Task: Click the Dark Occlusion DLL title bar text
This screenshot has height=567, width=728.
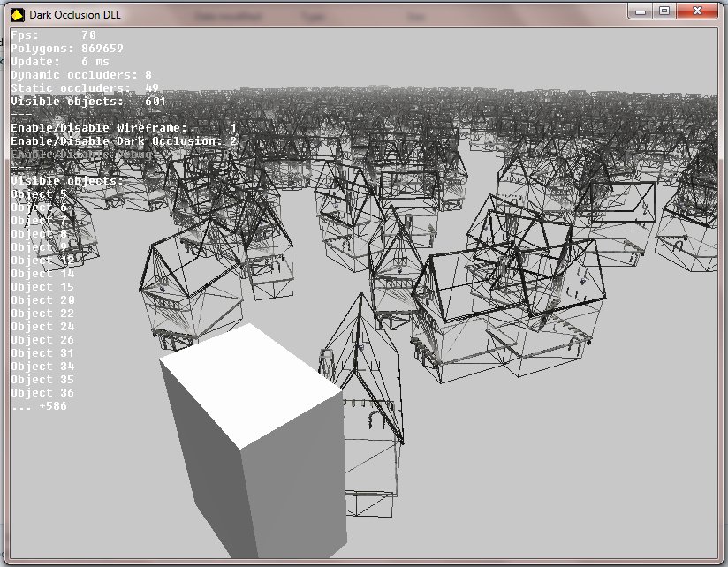Action: (x=75, y=13)
